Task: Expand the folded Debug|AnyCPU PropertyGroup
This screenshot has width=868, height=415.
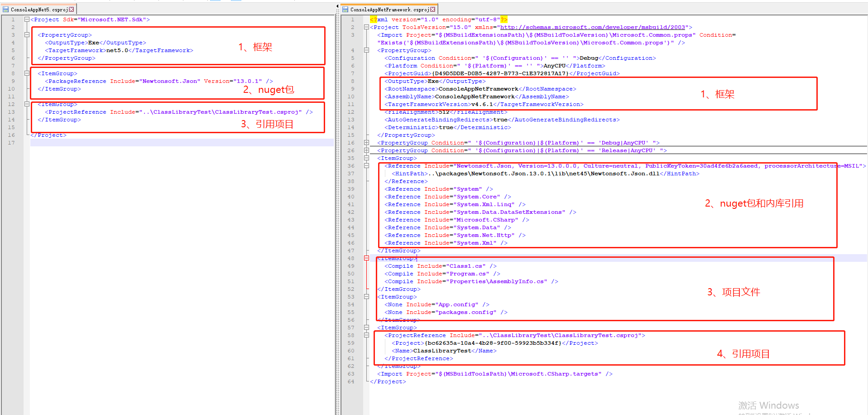Action: (x=366, y=143)
